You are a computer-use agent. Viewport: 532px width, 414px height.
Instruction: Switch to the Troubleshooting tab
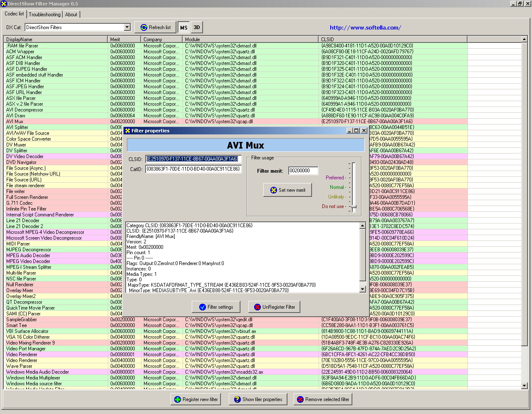pos(45,15)
